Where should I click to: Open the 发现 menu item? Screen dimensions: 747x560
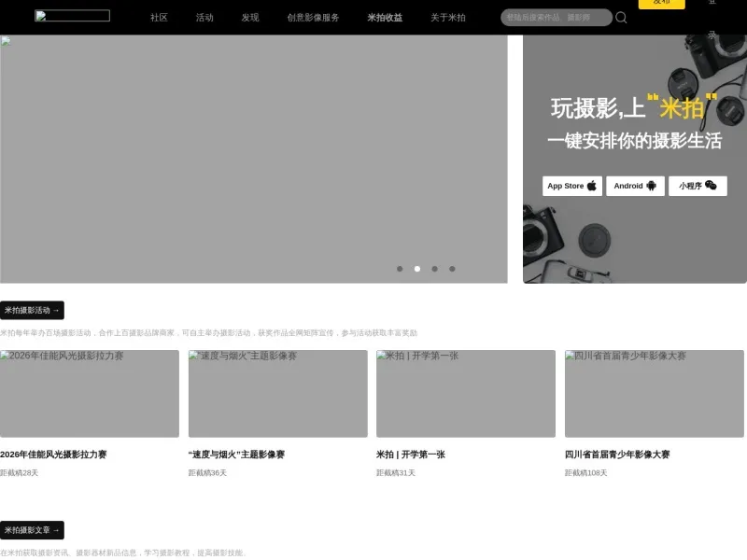coord(250,18)
